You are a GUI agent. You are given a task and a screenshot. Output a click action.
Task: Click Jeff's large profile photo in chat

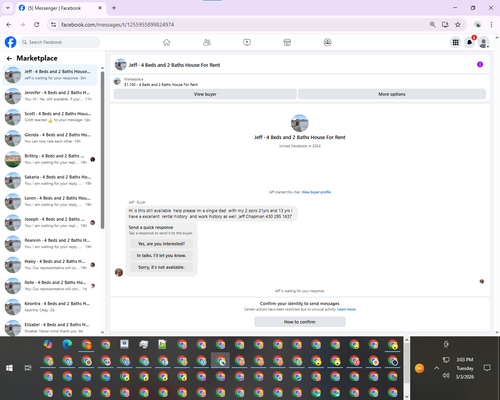click(x=300, y=123)
